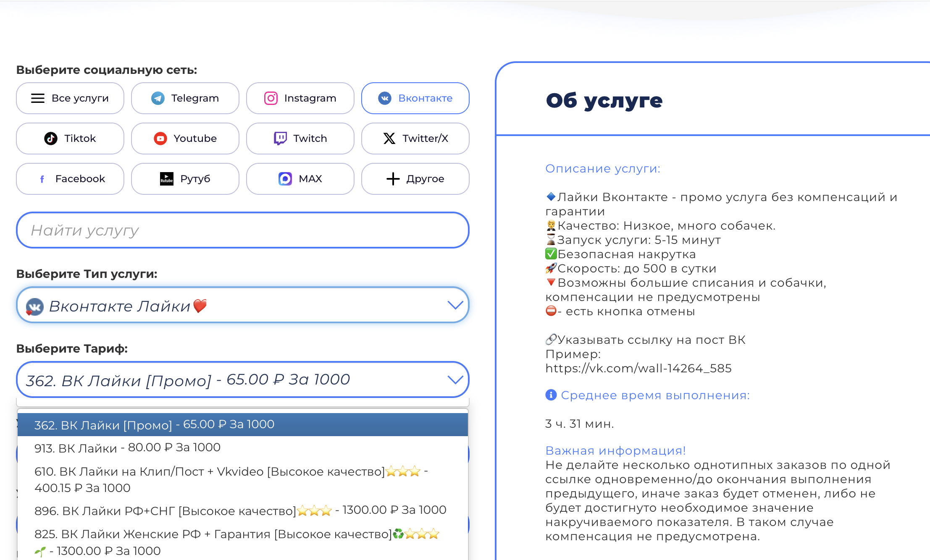Select tariff 896. ВК Лайки РФ+СНГ

click(x=243, y=510)
